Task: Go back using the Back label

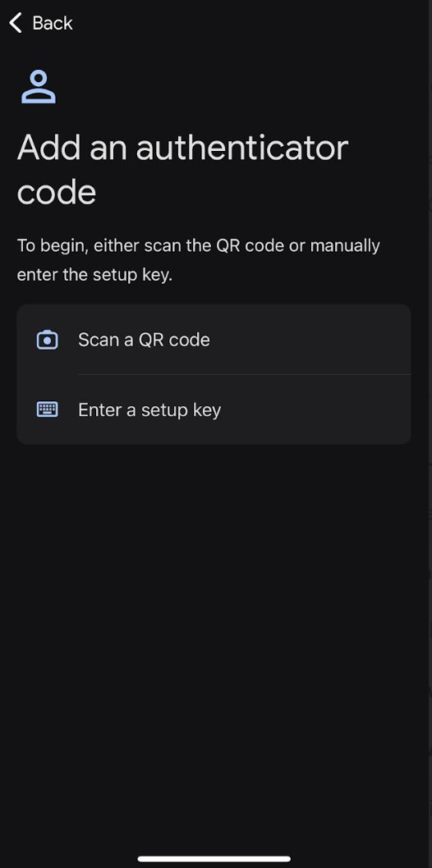Action: pos(53,23)
